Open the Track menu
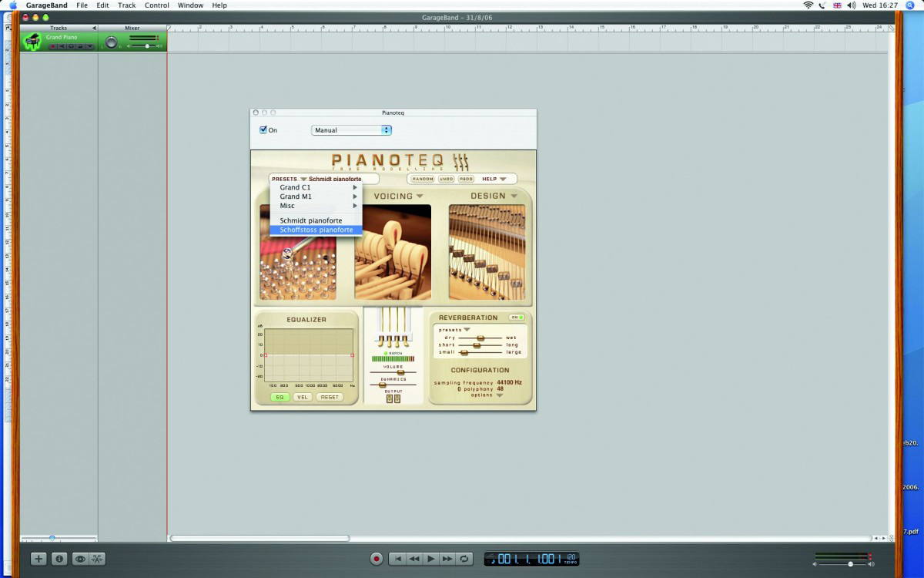This screenshot has height=578, width=924. pyautogui.click(x=127, y=5)
